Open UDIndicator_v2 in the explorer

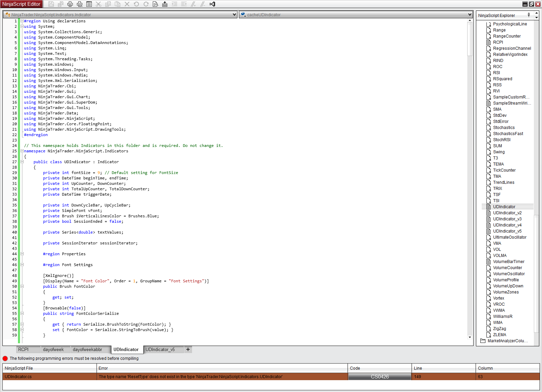(x=507, y=213)
